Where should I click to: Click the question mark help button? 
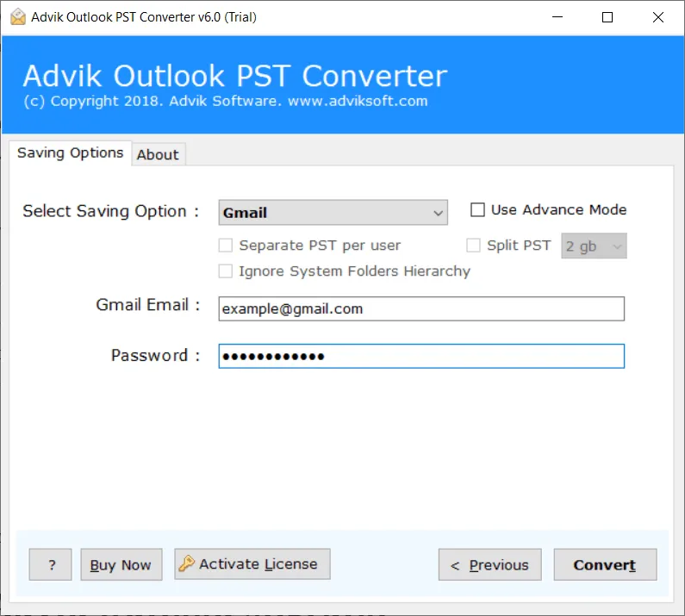click(x=50, y=564)
